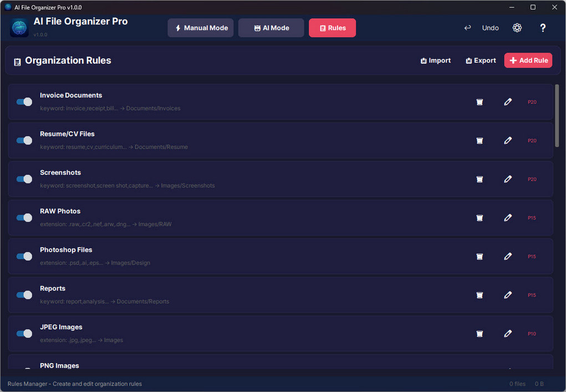Edit the Photoshop Files rule with pencil icon
Viewport: 566px width, 392px height.
tap(508, 256)
